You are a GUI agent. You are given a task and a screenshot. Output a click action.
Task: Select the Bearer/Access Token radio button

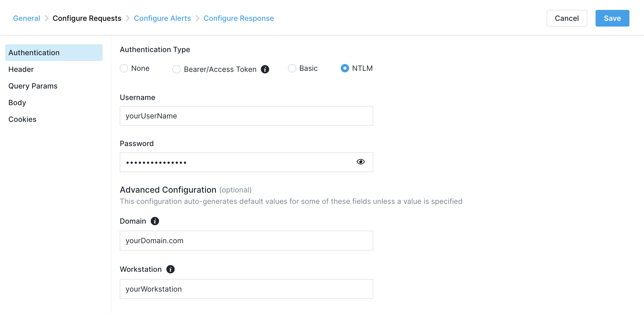(176, 68)
